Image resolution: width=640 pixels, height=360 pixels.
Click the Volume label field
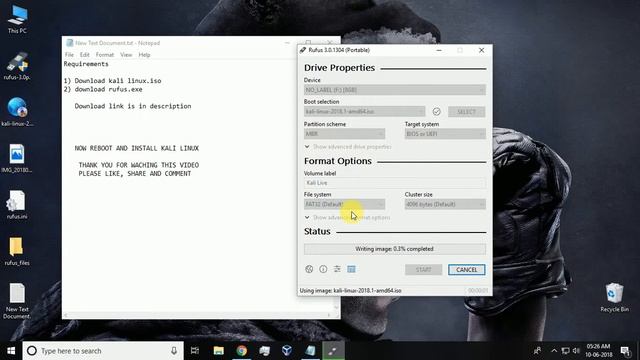pyautogui.click(x=395, y=183)
